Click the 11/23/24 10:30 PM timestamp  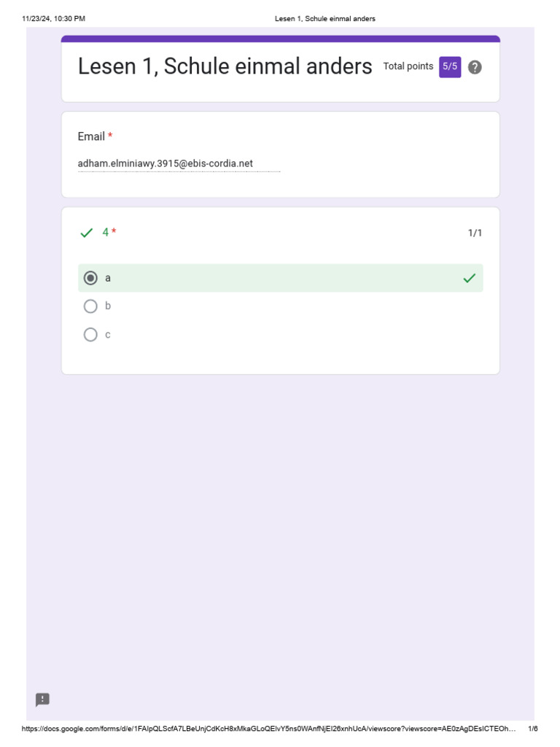[53, 18]
